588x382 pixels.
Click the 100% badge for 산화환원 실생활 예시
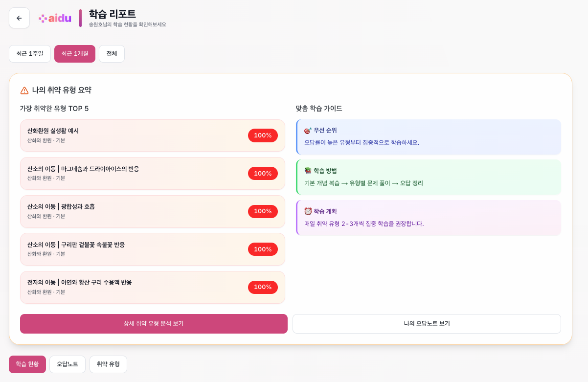263,135
